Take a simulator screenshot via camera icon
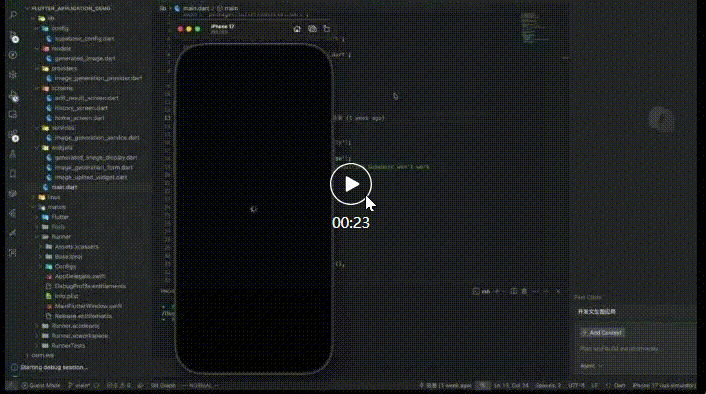 (312, 29)
